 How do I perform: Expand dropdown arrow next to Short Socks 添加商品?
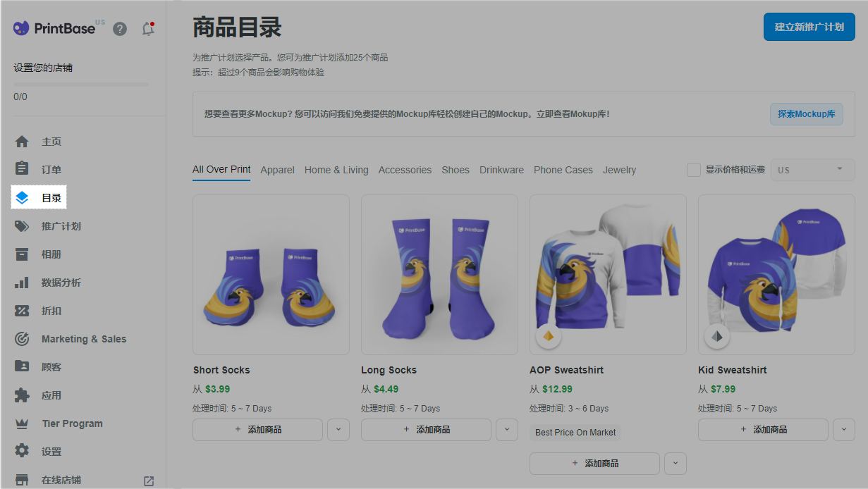click(x=338, y=430)
